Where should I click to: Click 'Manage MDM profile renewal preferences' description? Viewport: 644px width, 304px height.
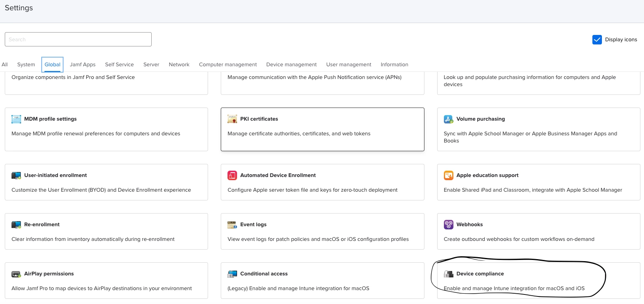[96, 134]
